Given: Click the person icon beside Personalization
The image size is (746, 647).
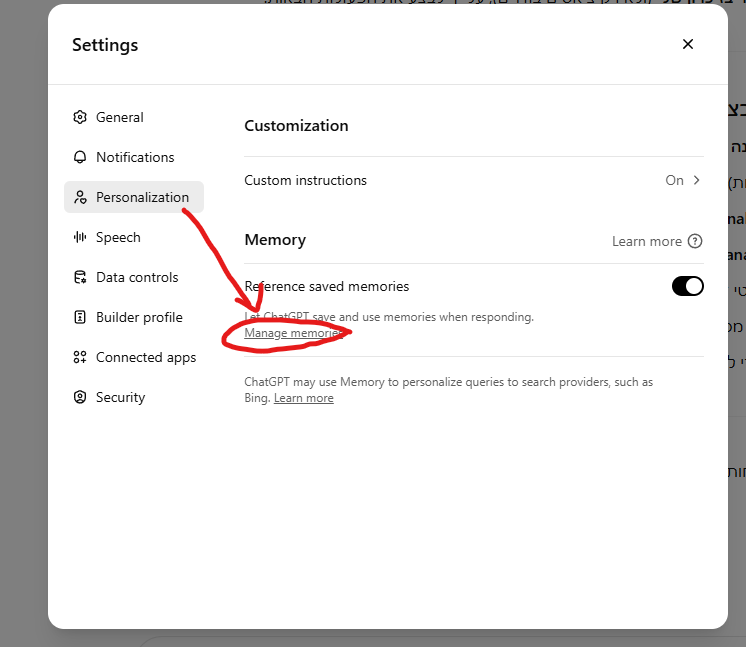Looking at the screenshot, I should 80,197.
